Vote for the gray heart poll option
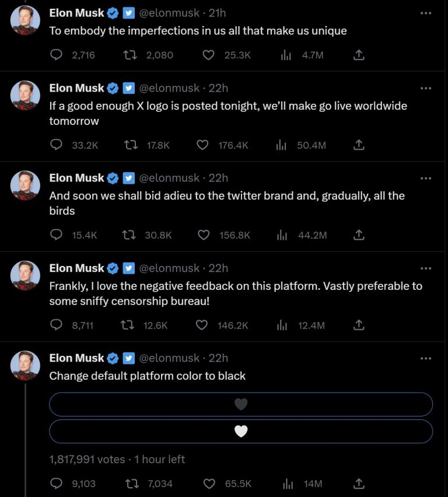The height and width of the screenshot is (497, 448). point(241,404)
